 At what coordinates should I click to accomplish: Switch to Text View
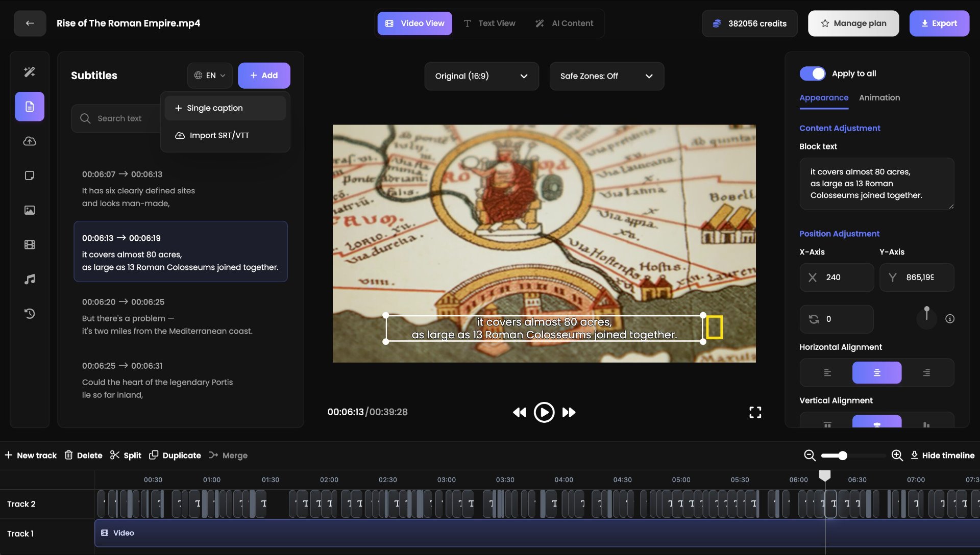point(489,23)
